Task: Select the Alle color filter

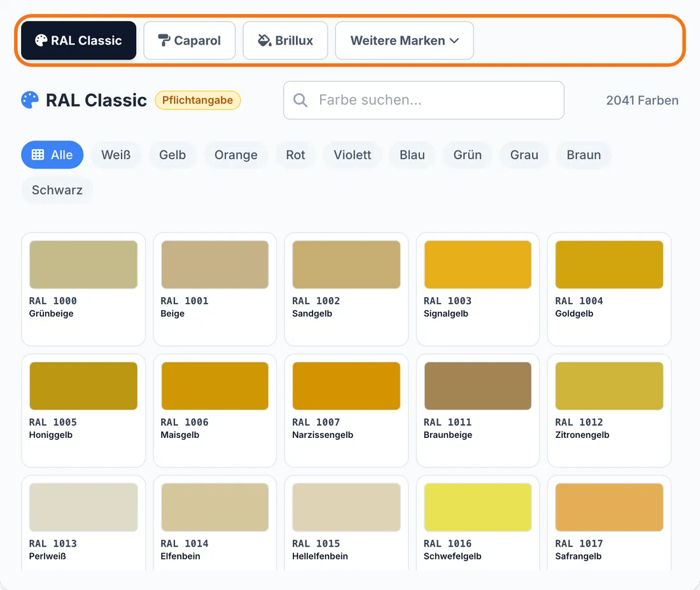Action: (52, 155)
